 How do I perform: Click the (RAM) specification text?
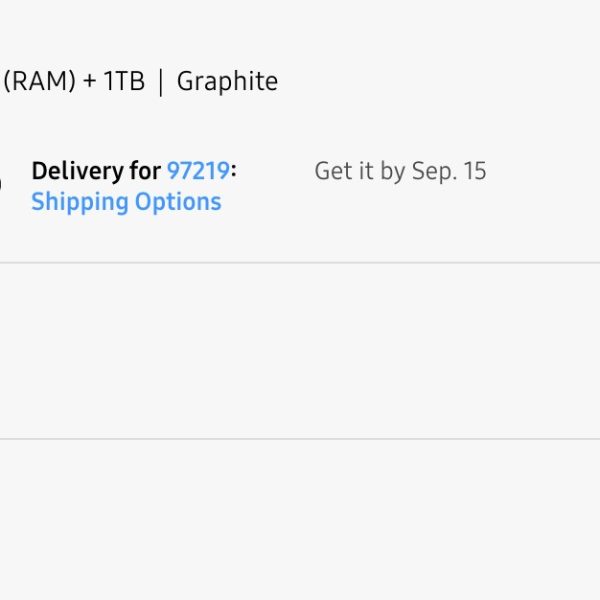39,82
